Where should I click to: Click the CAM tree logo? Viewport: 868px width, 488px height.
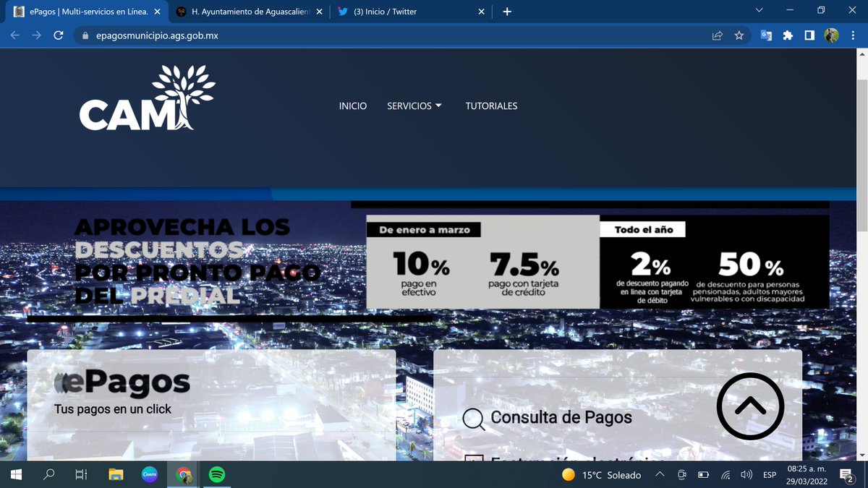pos(147,98)
